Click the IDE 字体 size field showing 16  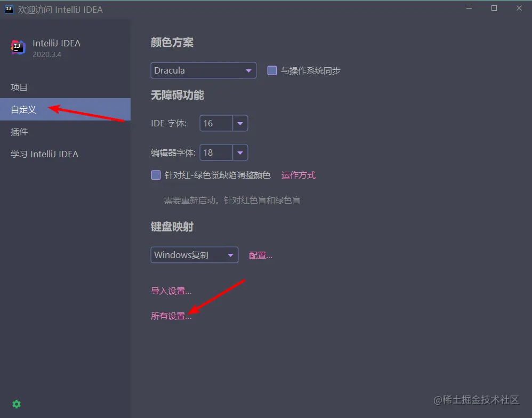[216, 123]
